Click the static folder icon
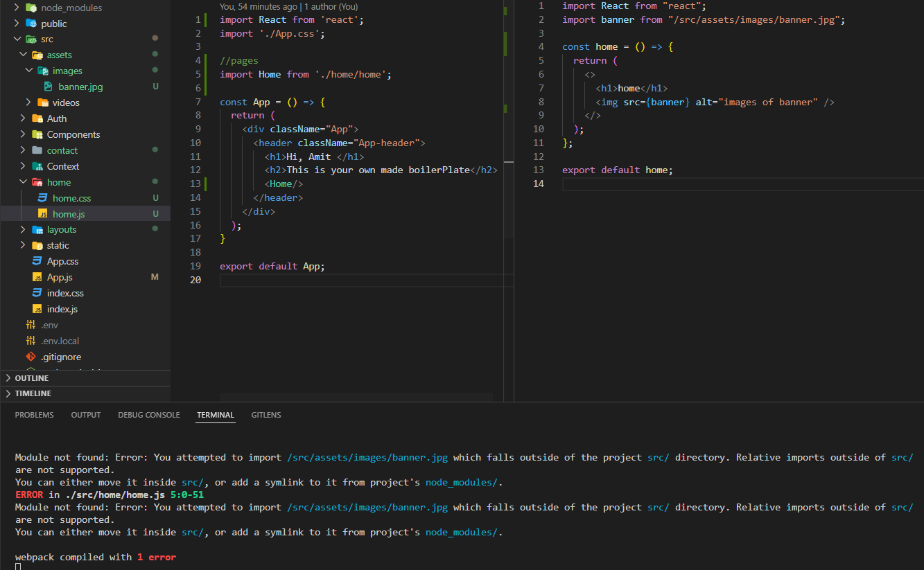924x570 pixels. (37, 246)
